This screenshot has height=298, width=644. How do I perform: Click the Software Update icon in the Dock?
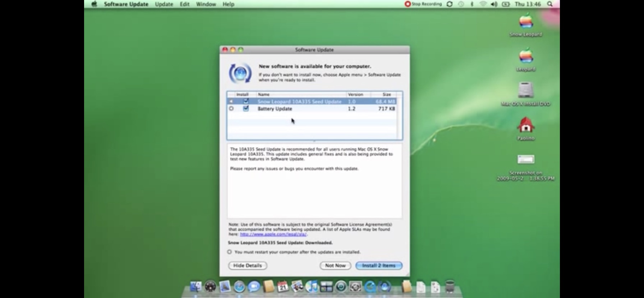pos(385,287)
